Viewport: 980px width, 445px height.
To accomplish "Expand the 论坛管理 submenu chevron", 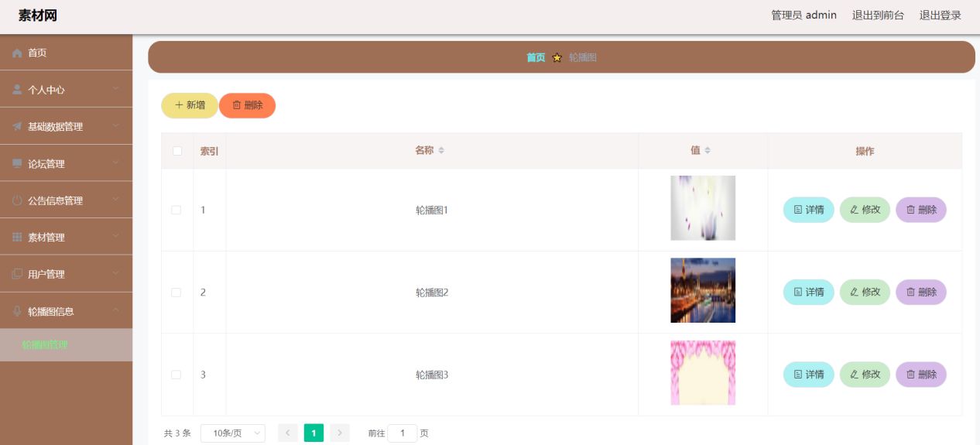I will [116, 163].
